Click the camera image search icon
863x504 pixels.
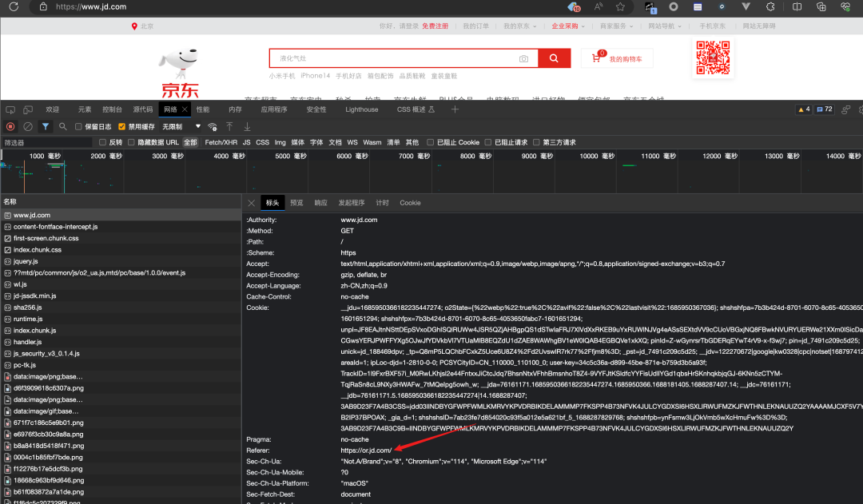523,58
